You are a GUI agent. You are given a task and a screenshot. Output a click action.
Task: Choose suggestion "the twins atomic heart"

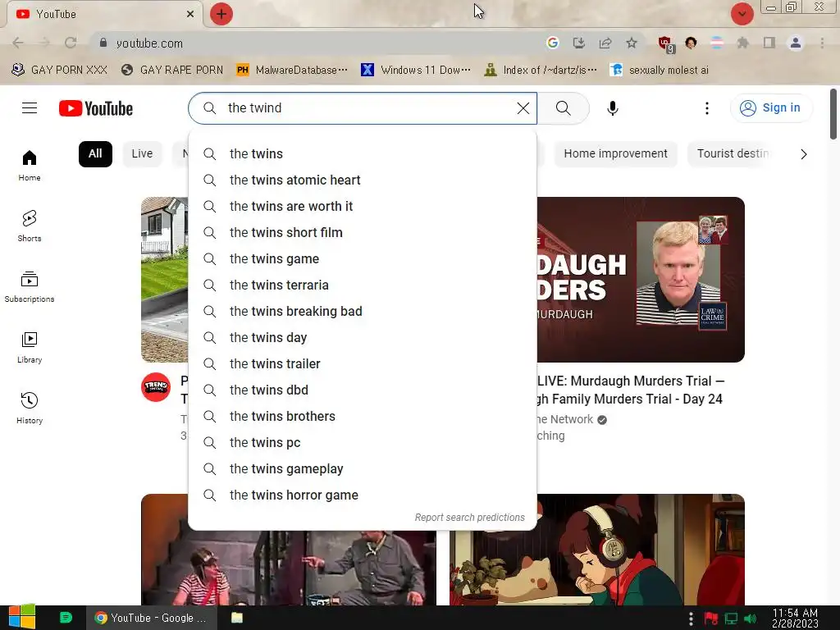[x=363, y=180]
